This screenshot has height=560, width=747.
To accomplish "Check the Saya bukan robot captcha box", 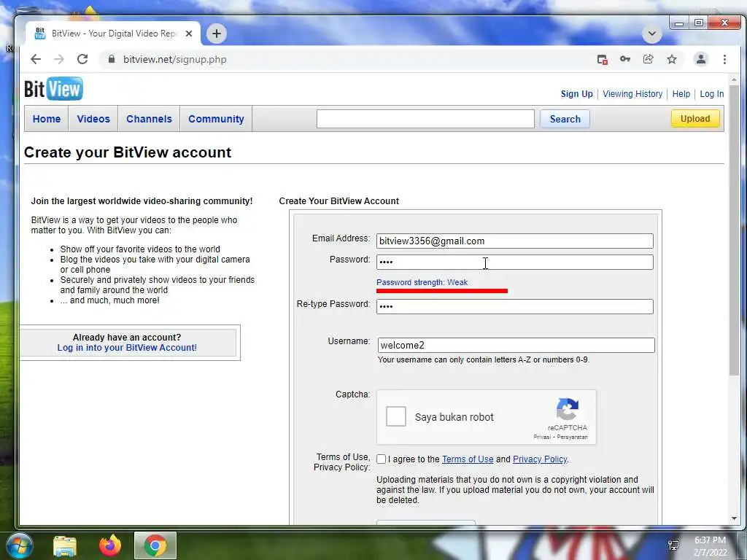I will pos(396,416).
